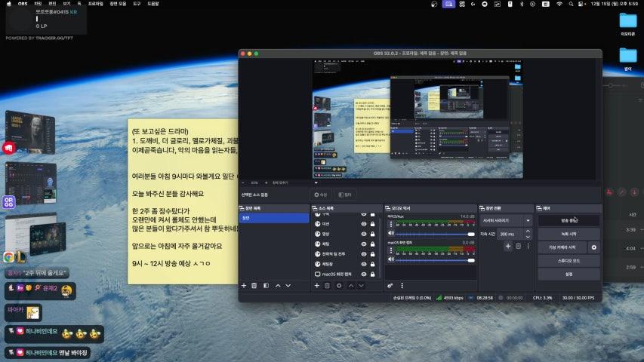Move the selected scene down with arrow
The height and width of the screenshot is (362, 644).
coord(288,286)
